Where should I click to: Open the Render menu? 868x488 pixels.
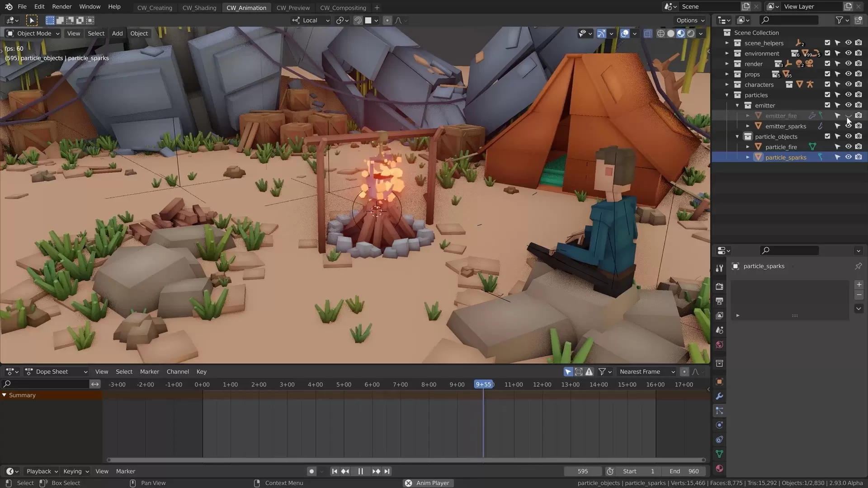(61, 6)
